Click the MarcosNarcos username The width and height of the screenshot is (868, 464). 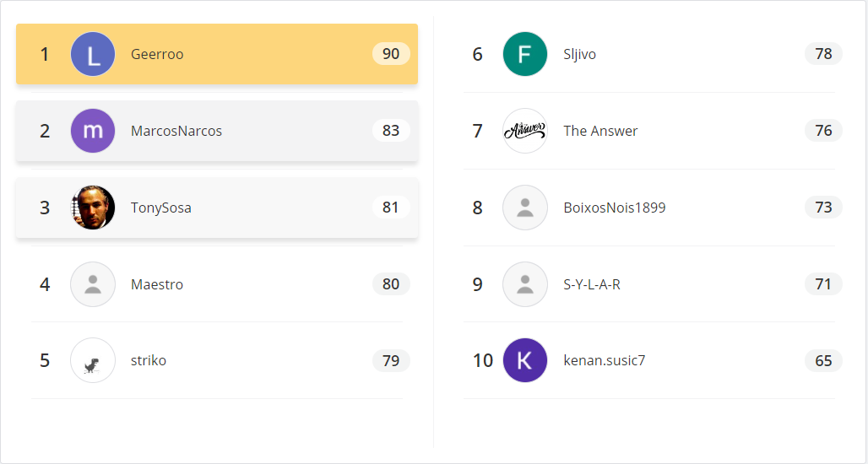[176, 131]
